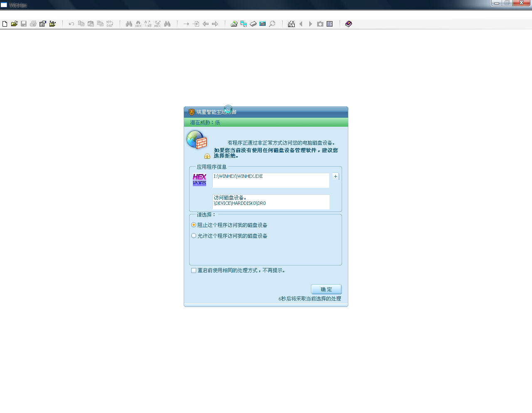
Task: Open Find Text with the first binoculars icon
Action: [x=129, y=24]
